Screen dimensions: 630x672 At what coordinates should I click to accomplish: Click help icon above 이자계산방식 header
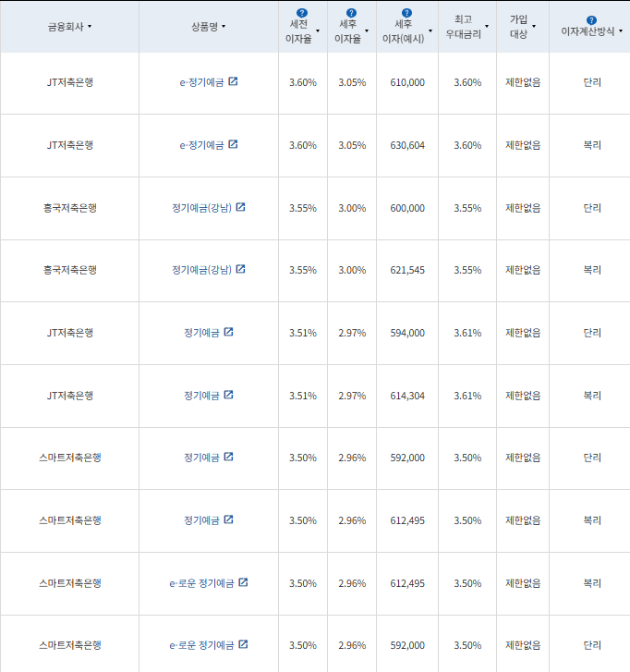(x=591, y=20)
